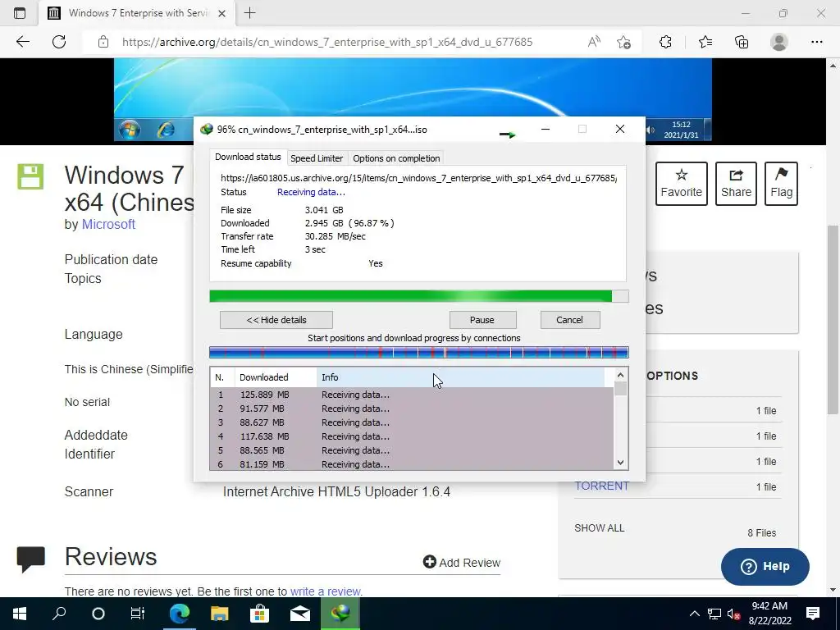Image resolution: width=840 pixels, height=630 pixels.
Task: Open the write a review link
Action: pos(325,591)
